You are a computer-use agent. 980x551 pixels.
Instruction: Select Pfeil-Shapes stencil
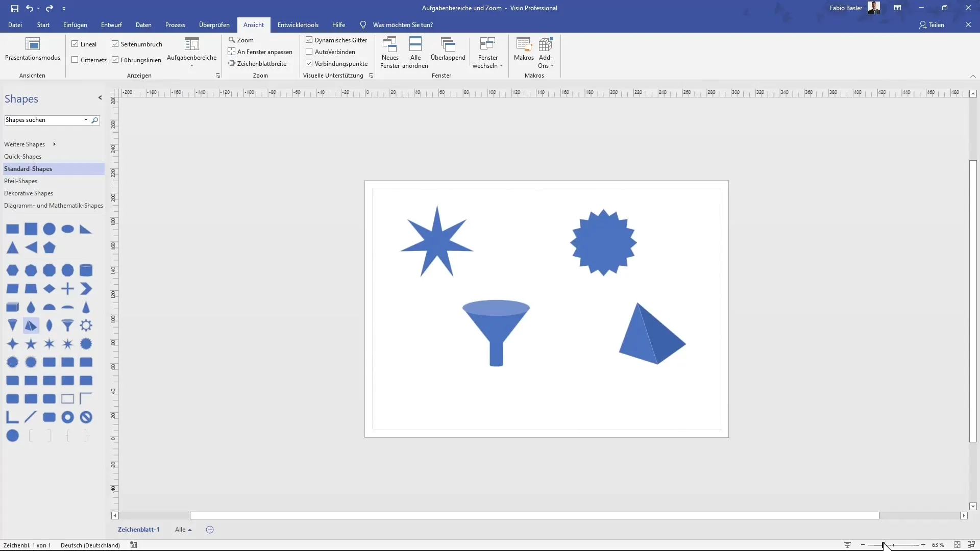click(20, 181)
